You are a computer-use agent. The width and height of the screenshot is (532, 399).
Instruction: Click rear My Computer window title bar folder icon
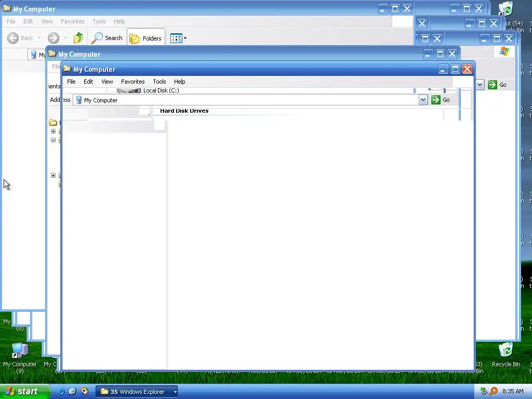pos(7,8)
